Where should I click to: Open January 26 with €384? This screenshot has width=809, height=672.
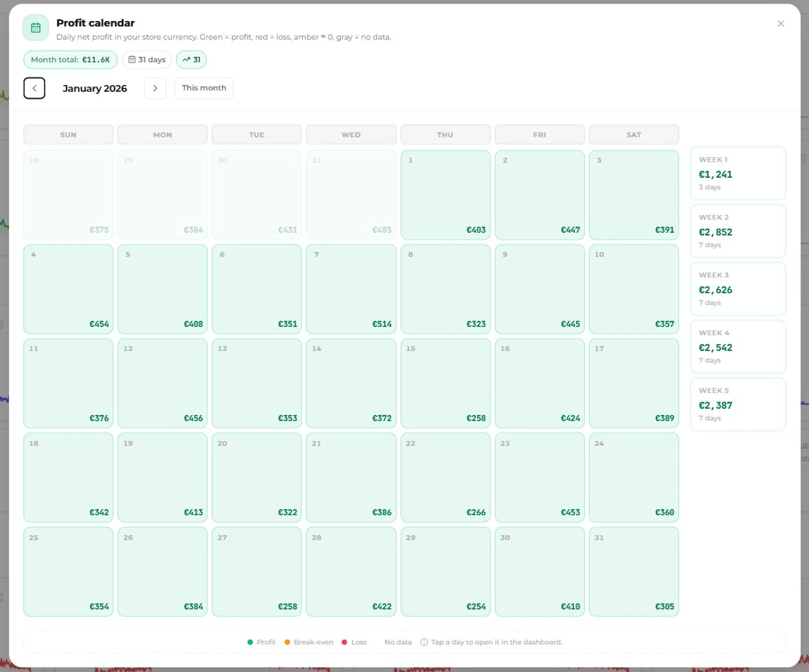162,572
